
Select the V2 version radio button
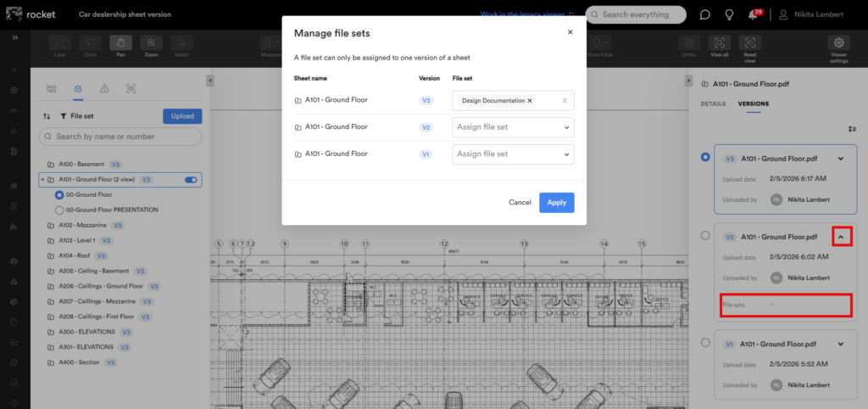click(705, 236)
